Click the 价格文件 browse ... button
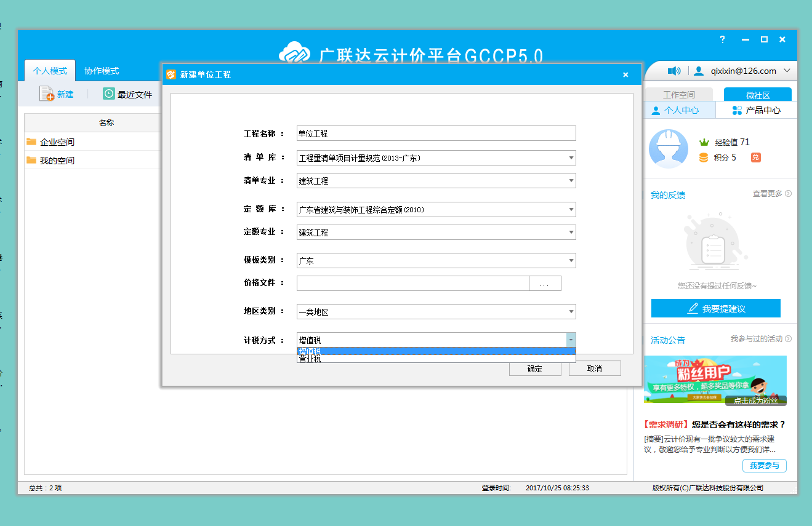 pos(545,283)
